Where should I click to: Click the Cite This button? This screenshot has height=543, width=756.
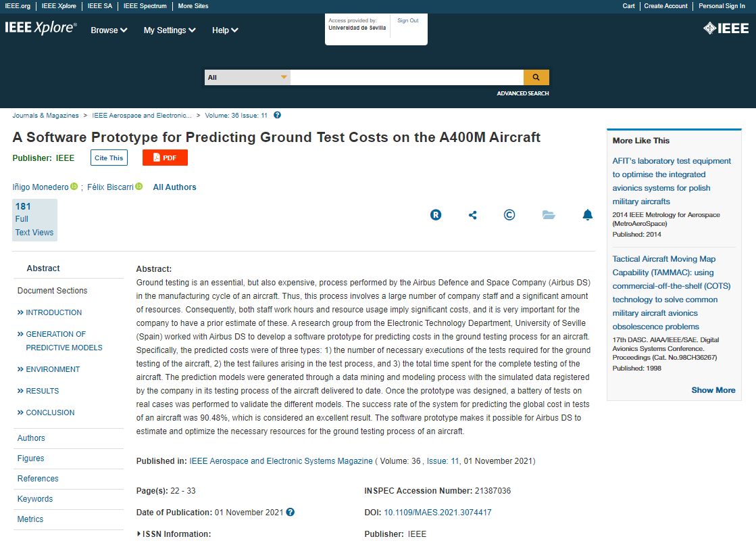pos(109,158)
